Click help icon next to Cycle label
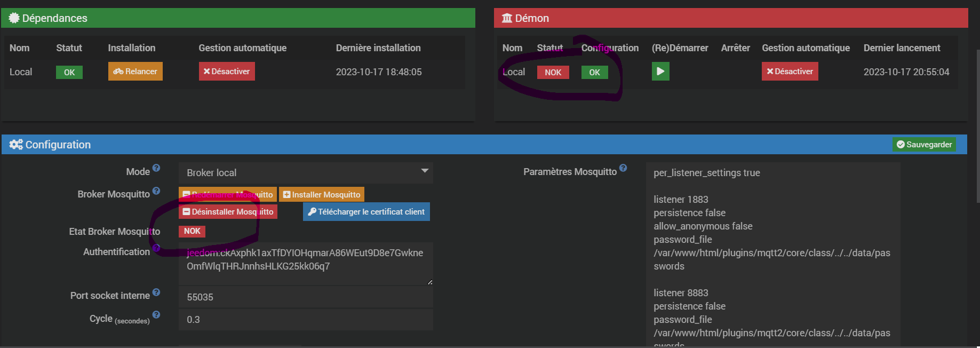Screen dimensions: 980x348 [156, 315]
